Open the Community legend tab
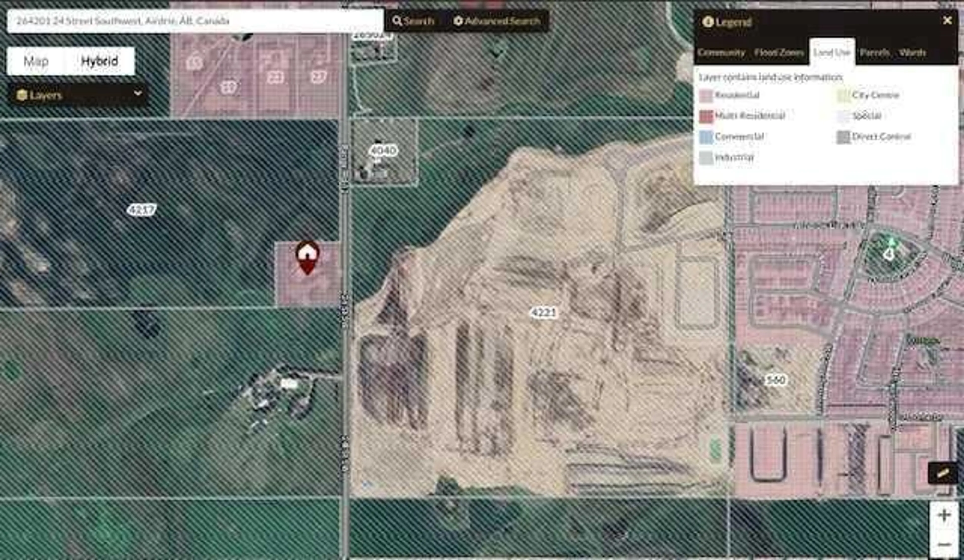The width and height of the screenshot is (964, 560). [721, 53]
